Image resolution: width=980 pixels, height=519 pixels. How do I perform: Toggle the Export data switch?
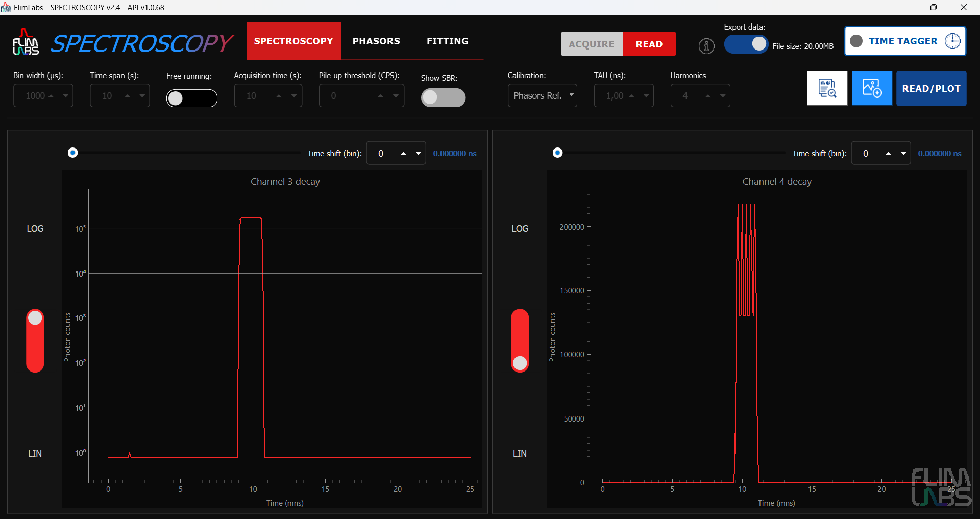pyautogui.click(x=746, y=44)
